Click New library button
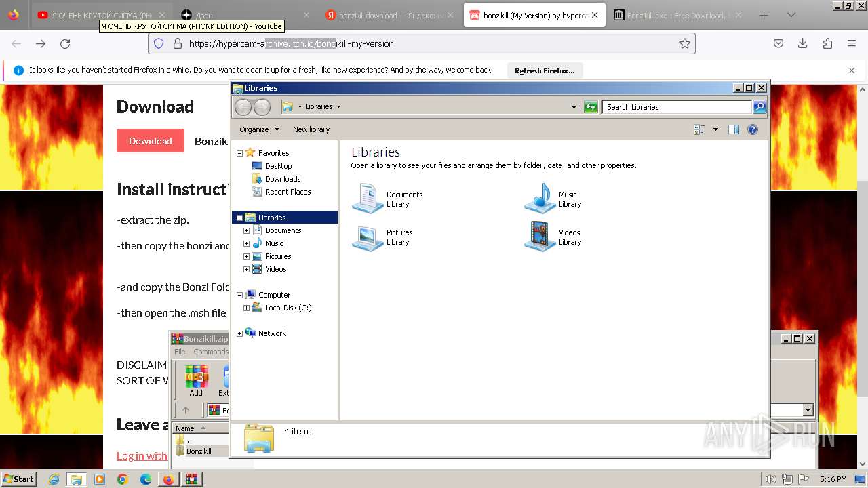 point(311,129)
